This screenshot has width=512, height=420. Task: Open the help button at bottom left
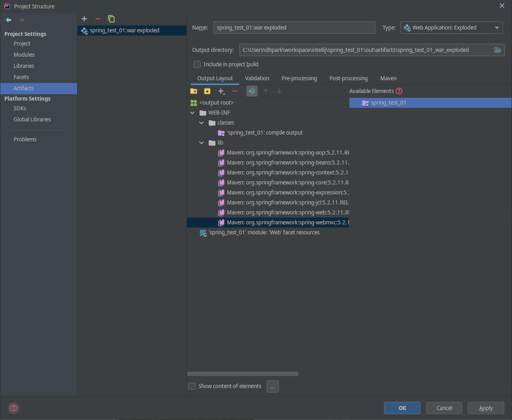14,408
